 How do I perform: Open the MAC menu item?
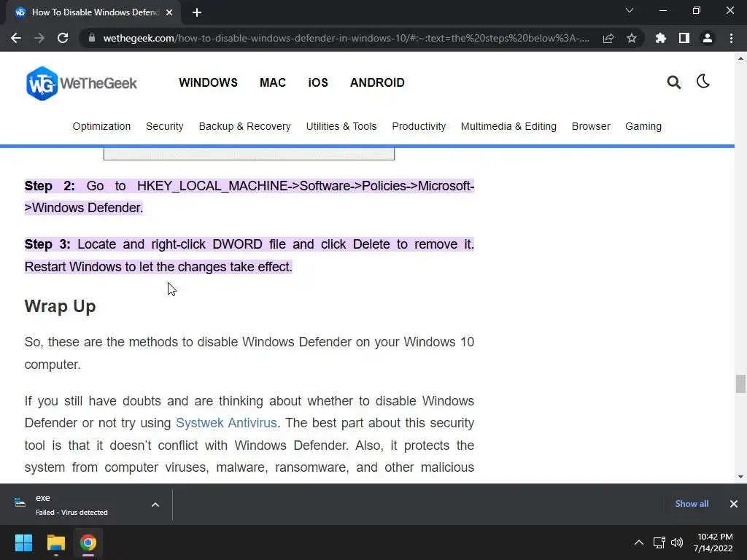click(273, 82)
